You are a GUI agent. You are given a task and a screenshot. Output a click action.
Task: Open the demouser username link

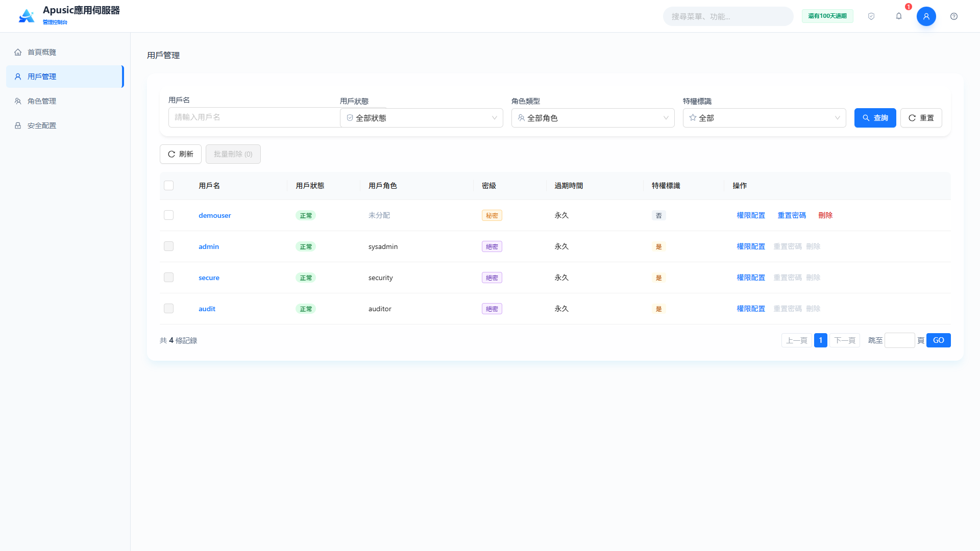point(215,215)
